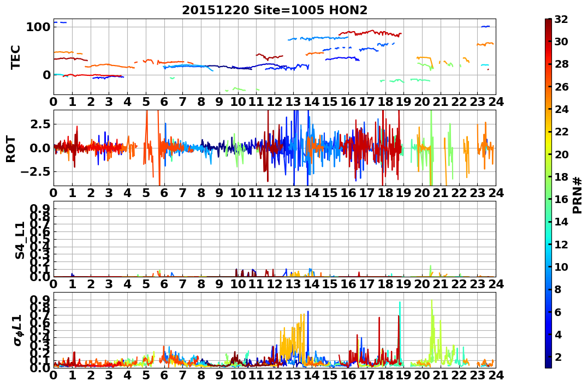Click the hour 12 tick under the TEC panel
The height and width of the screenshot is (387, 588).
click(x=275, y=102)
